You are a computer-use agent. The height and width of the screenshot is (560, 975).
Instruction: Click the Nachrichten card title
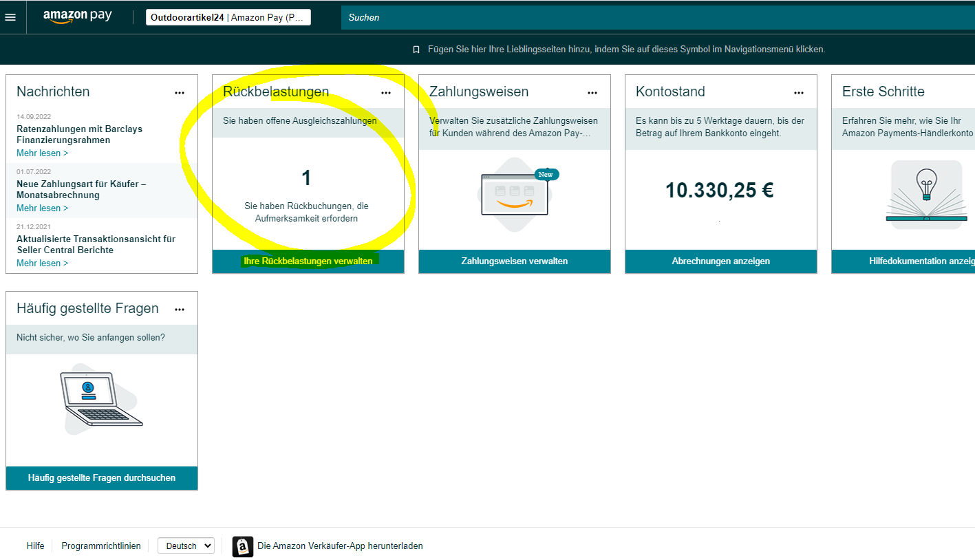(x=53, y=91)
